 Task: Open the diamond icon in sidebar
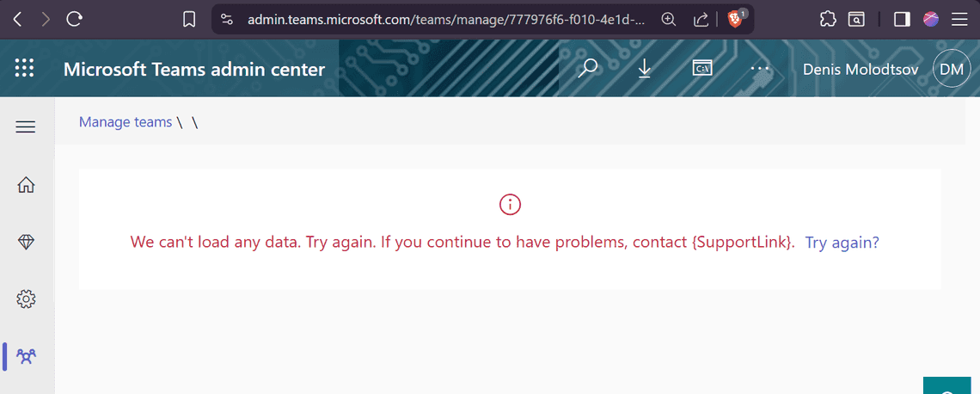point(26,243)
